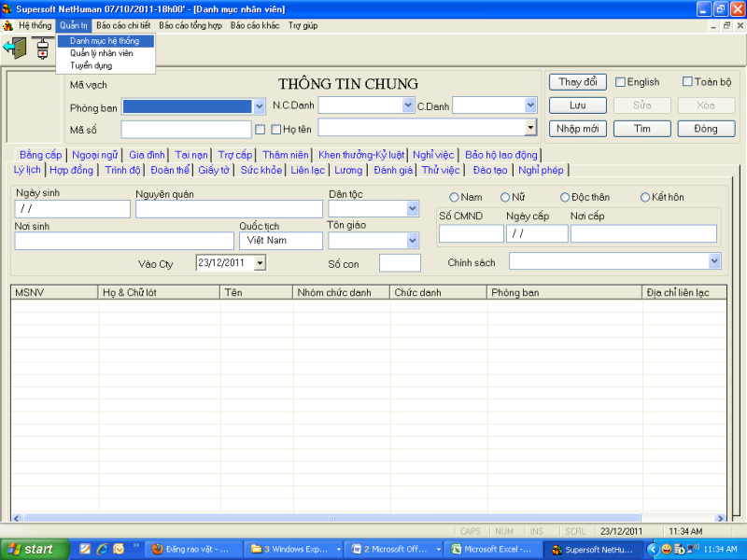747x560 pixels.
Task: Toggle the English checkbox
Action: tap(620, 82)
